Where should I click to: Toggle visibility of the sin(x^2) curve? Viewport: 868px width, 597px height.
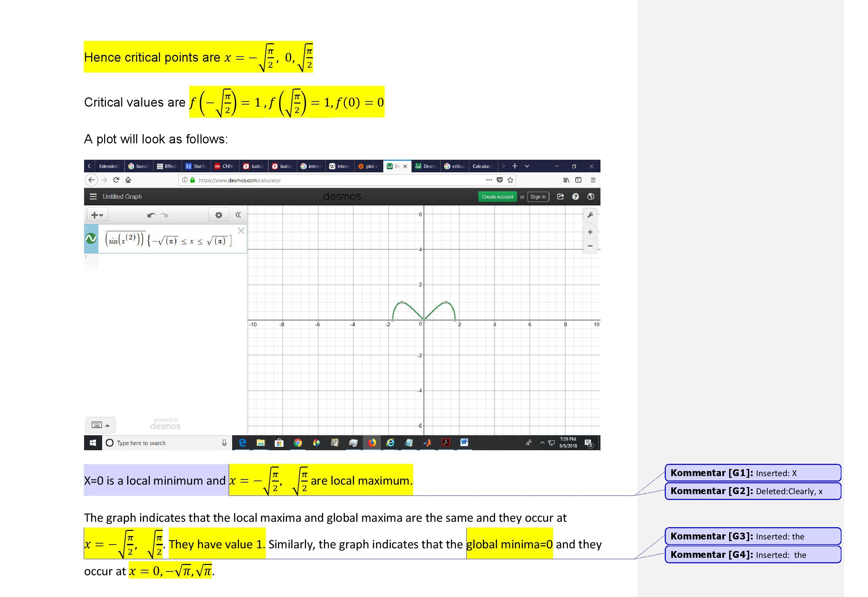click(x=91, y=238)
